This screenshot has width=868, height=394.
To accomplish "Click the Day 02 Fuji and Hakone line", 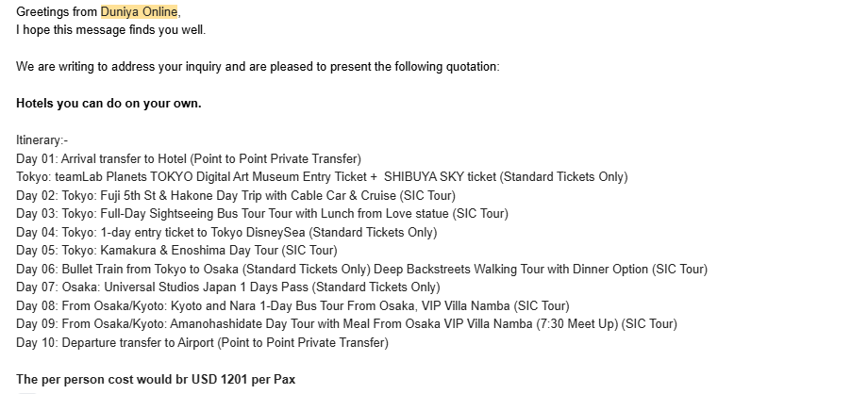I will click(x=236, y=195).
